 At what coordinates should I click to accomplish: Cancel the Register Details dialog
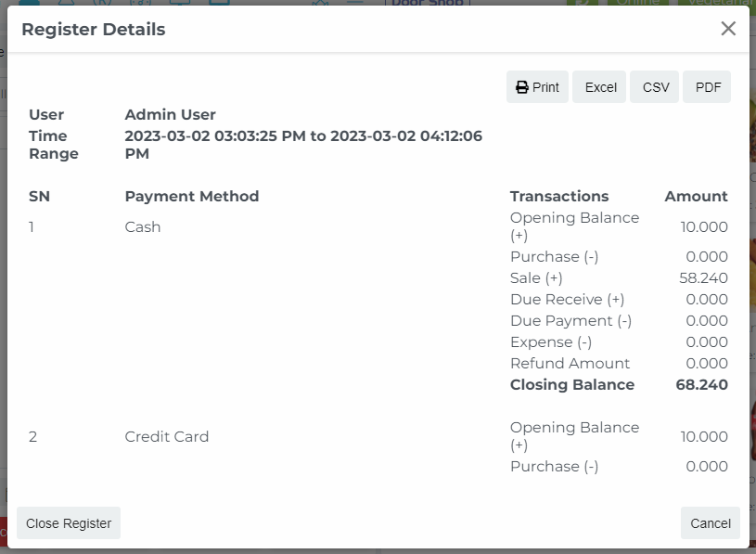[x=710, y=523]
